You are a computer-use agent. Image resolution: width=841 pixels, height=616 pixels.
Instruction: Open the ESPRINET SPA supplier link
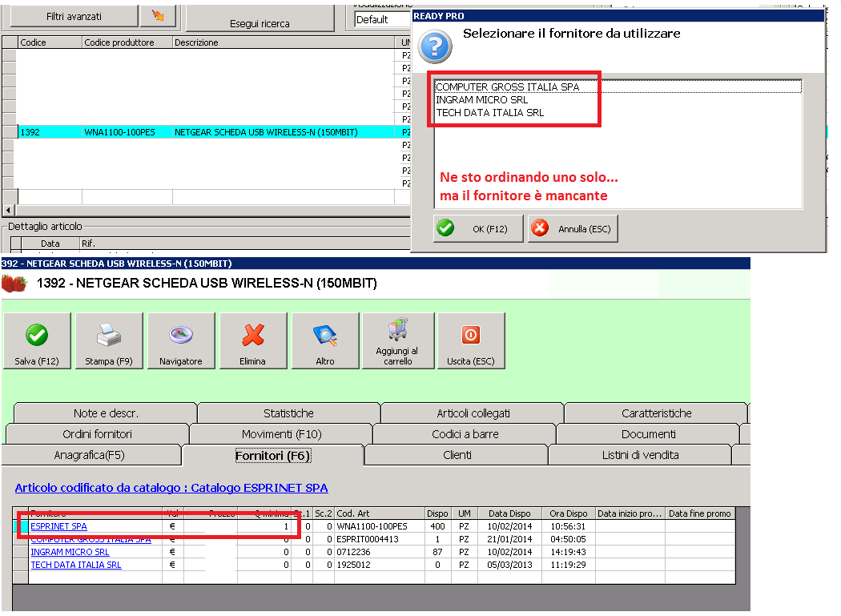(58, 526)
